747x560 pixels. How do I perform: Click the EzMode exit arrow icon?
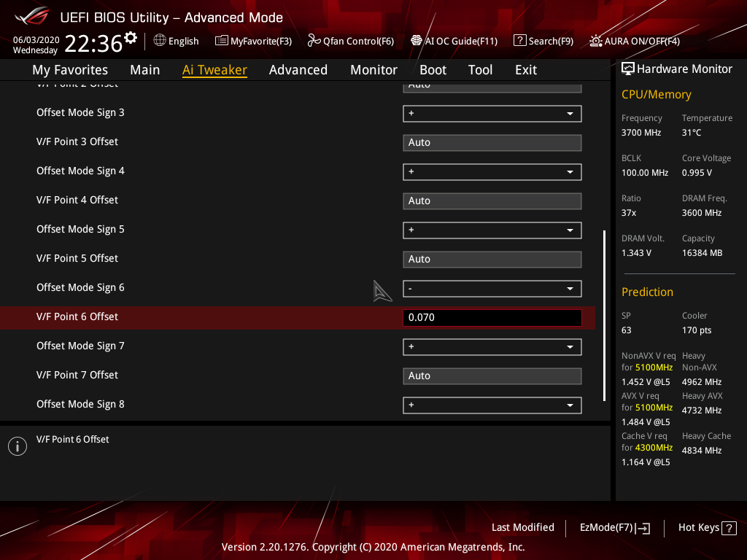tap(643, 528)
